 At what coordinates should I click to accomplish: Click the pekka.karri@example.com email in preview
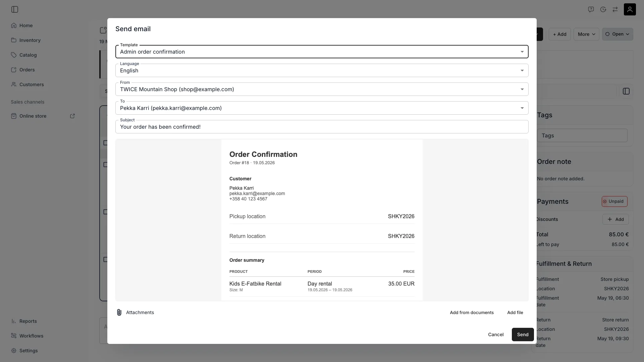pyautogui.click(x=257, y=193)
